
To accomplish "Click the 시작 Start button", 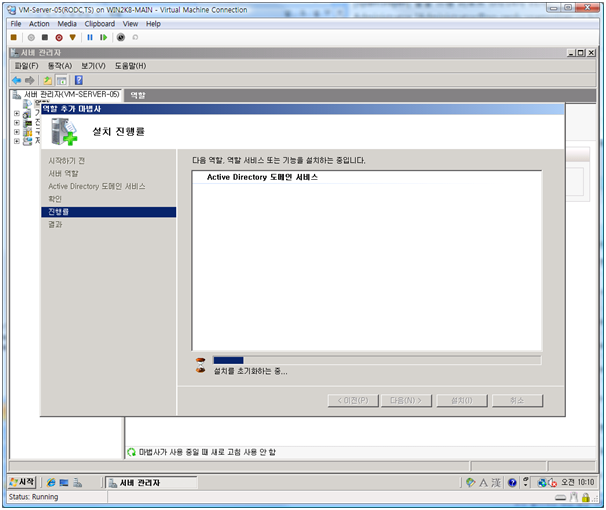I will click(x=22, y=483).
